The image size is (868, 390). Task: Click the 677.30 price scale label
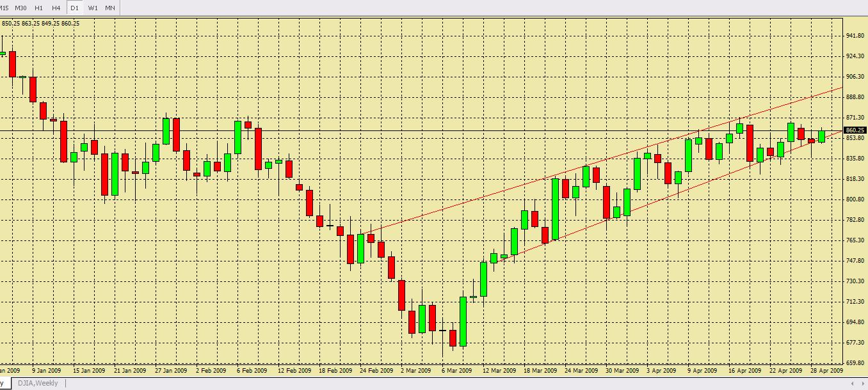[x=855, y=343]
